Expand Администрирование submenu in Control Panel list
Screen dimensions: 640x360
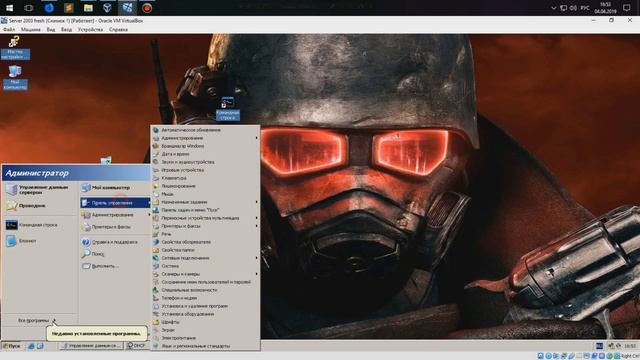[x=205, y=138]
